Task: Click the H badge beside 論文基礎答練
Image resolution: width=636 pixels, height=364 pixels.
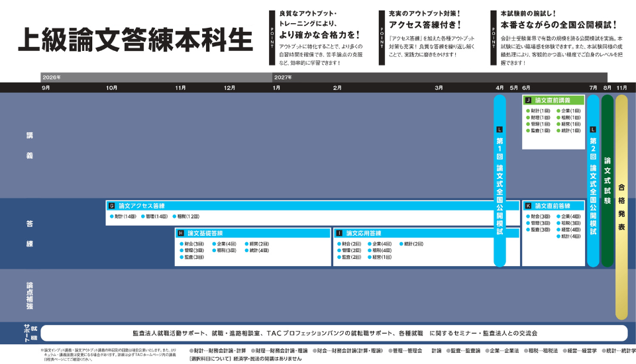Action: click(x=180, y=233)
